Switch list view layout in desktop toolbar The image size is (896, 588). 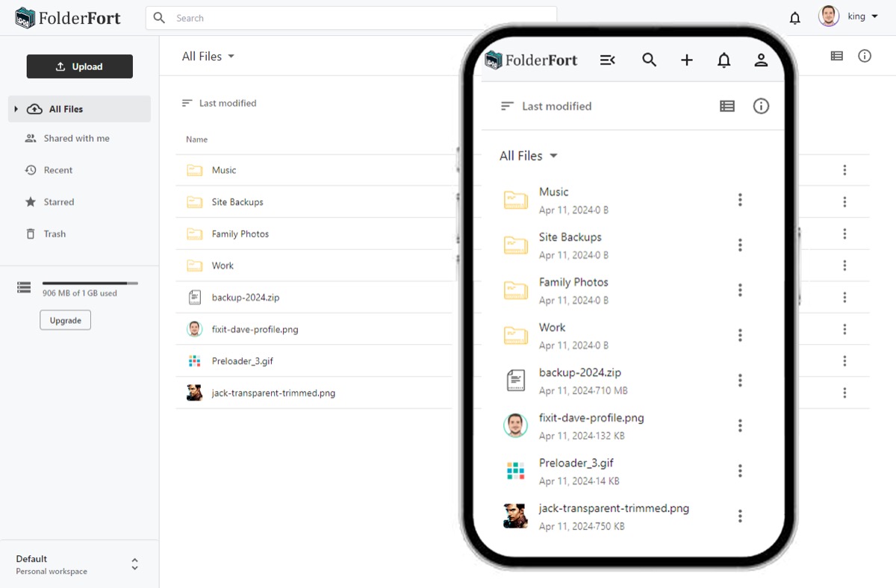click(x=837, y=56)
